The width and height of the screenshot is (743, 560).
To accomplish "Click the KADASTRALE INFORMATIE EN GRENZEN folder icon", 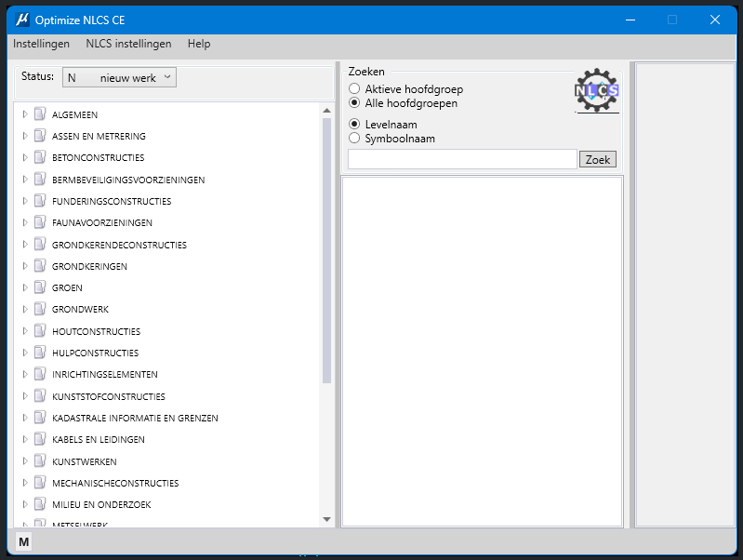I will 40,418.
